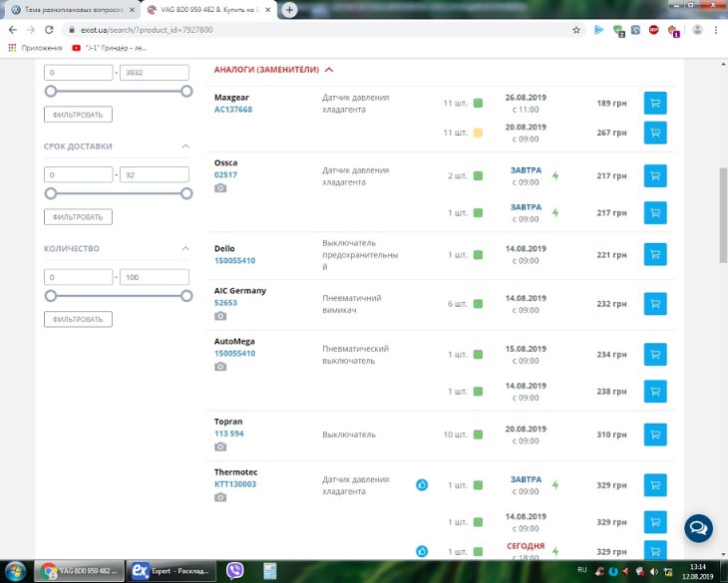Open photo icon for Thermotec KTT130003
This screenshot has width=728, height=583.
tap(220, 497)
